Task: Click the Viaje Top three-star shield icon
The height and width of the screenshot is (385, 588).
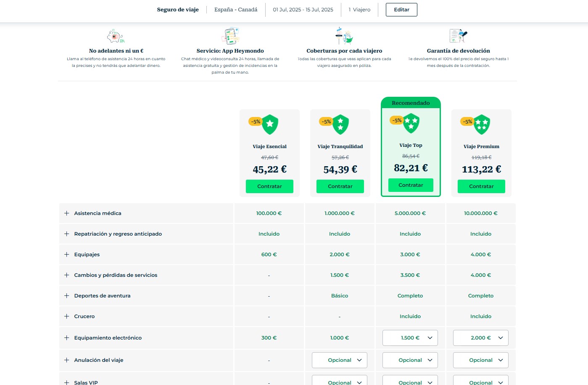Action: click(411, 123)
